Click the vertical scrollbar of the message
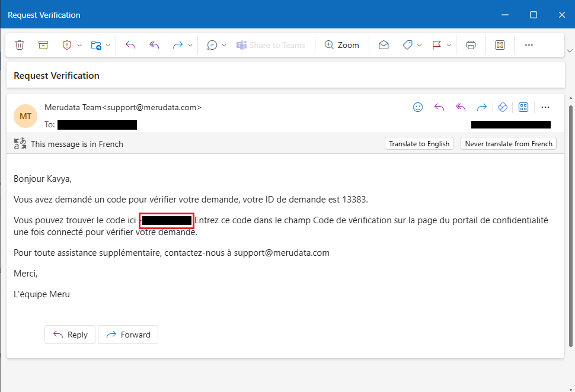The image size is (575, 392). (x=571, y=225)
